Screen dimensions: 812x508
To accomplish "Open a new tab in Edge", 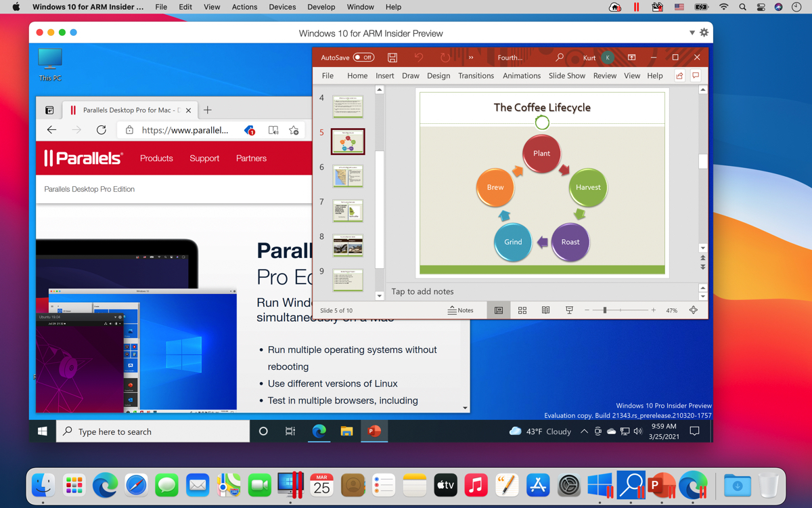I will pos(208,110).
